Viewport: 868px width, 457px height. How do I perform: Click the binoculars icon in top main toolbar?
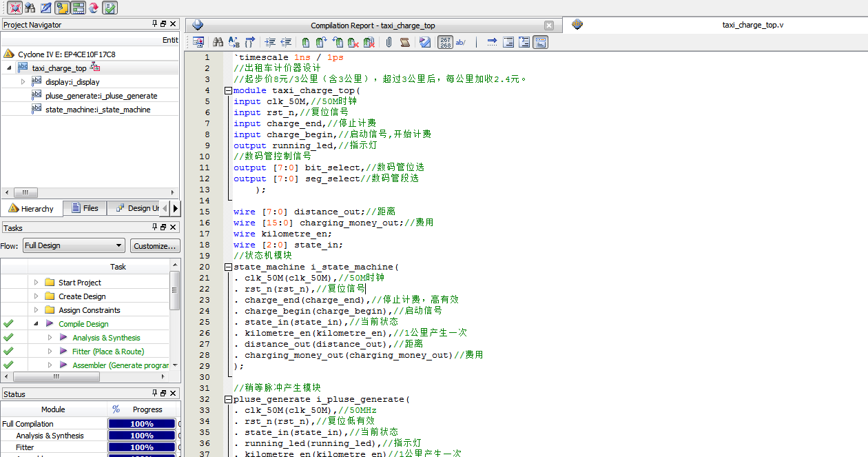30,8
